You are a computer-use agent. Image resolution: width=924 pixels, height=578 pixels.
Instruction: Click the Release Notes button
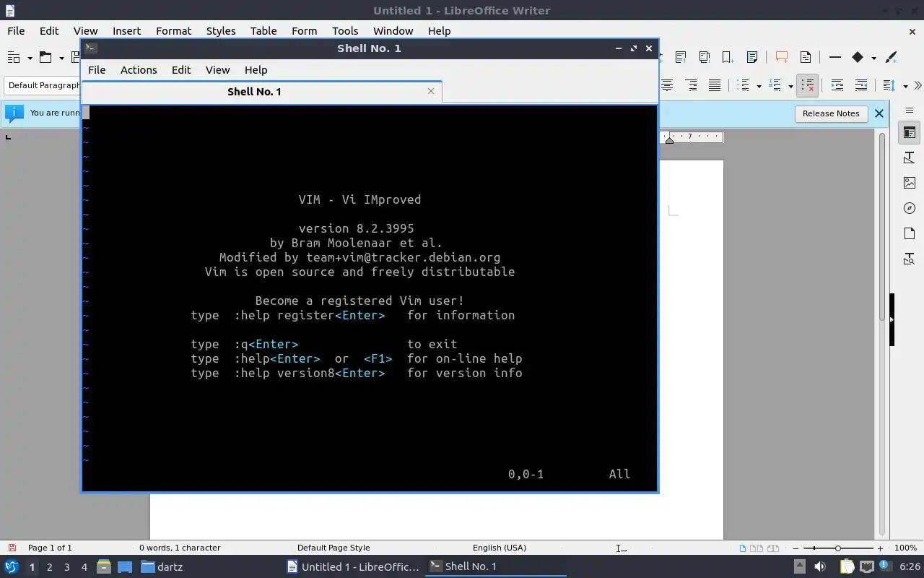(831, 113)
